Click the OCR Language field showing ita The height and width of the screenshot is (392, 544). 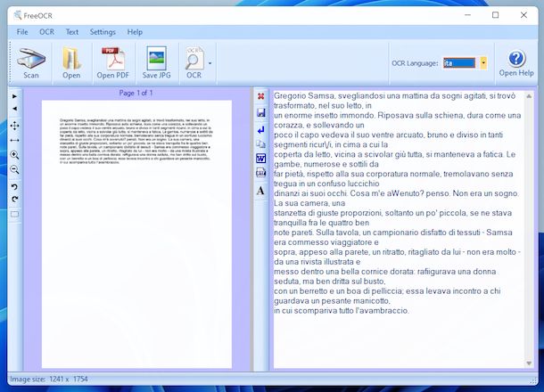click(459, 63)
